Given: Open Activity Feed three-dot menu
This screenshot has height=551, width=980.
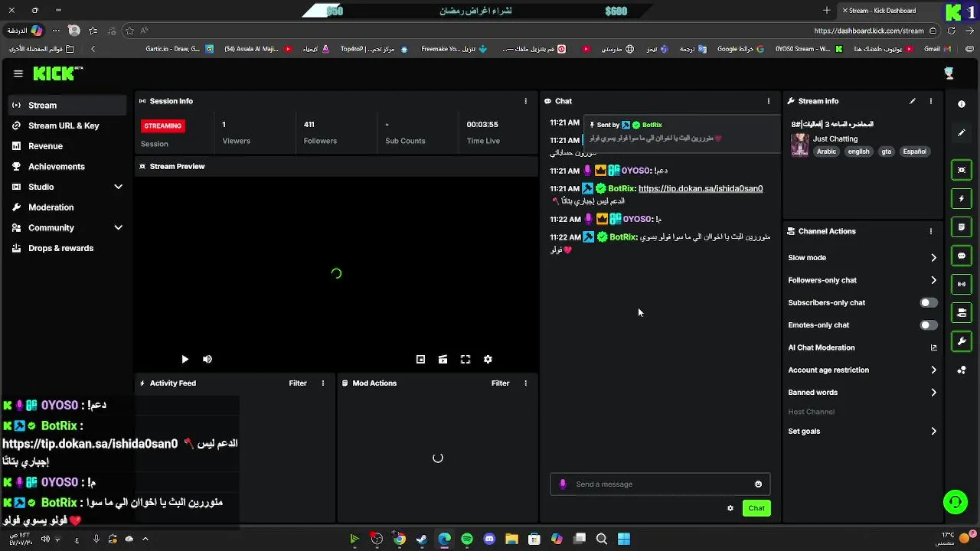Looking at the screenshot, I should pos(323,383).
